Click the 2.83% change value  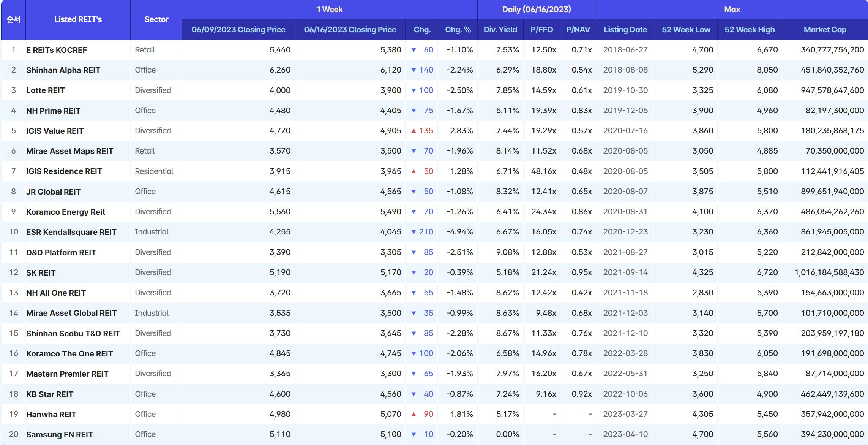462,131
